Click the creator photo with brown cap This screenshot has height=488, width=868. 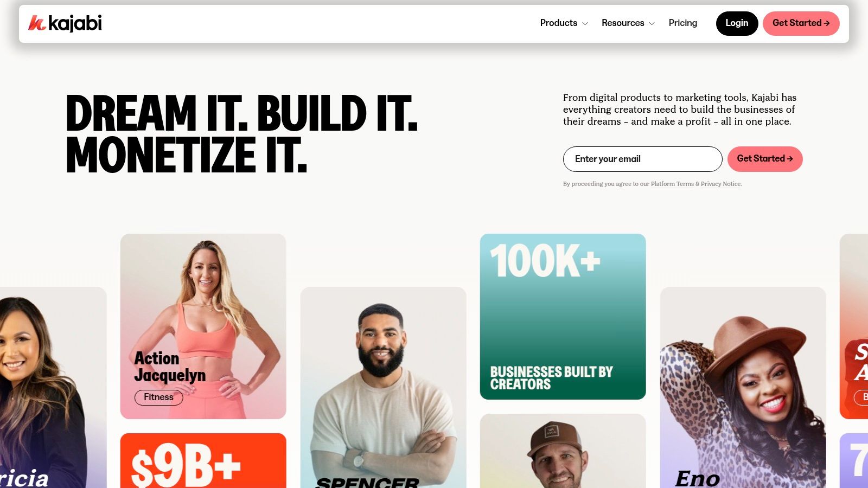(x=563, y=451)
